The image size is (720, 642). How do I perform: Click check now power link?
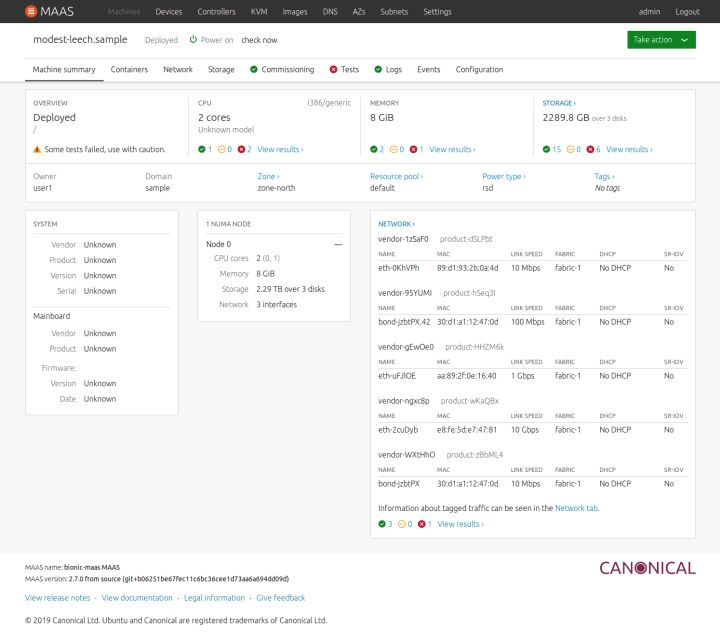point(259,40)
